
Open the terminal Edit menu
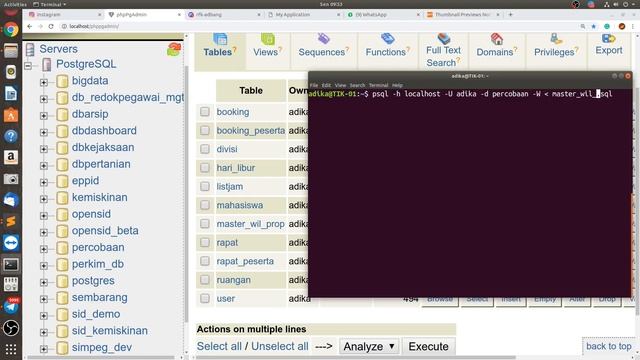pos(326,85)
